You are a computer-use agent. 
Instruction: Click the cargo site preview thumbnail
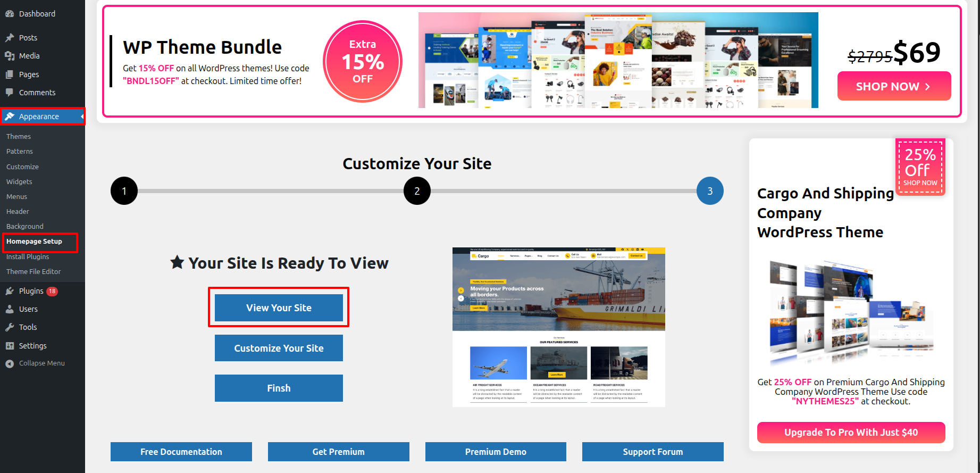[558, 327]
